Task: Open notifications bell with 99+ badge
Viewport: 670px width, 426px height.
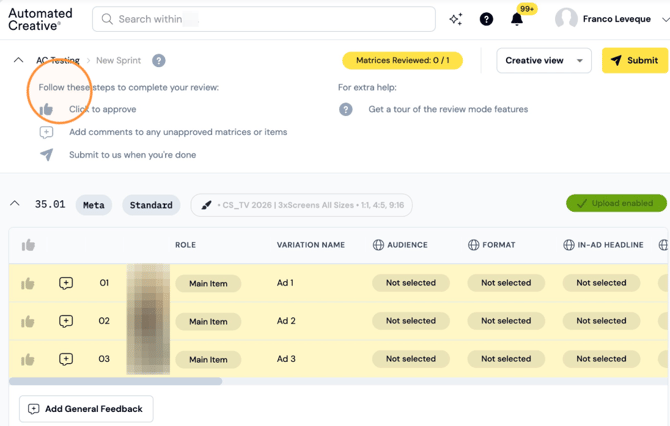Action: coord(517,19)
